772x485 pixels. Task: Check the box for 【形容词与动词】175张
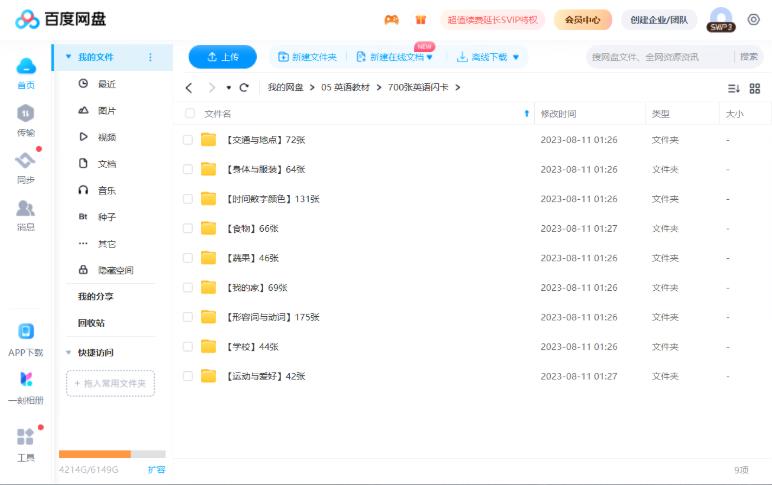click(x=188, y=317)
